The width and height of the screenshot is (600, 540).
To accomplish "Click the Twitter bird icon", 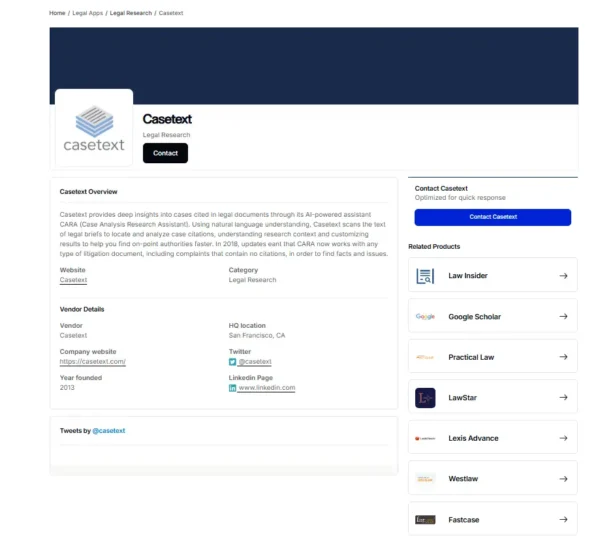I will [232, 362].
